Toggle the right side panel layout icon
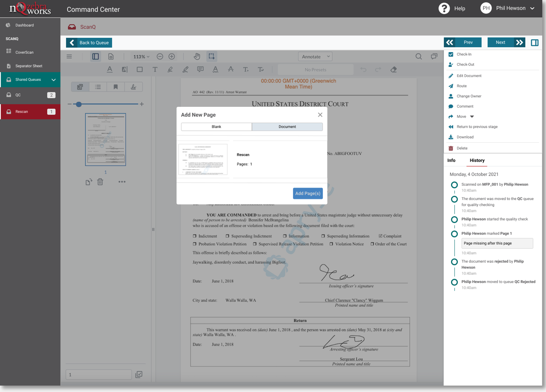Image resolution: width=546 pixels, height=392 pixels. (535, 43)
